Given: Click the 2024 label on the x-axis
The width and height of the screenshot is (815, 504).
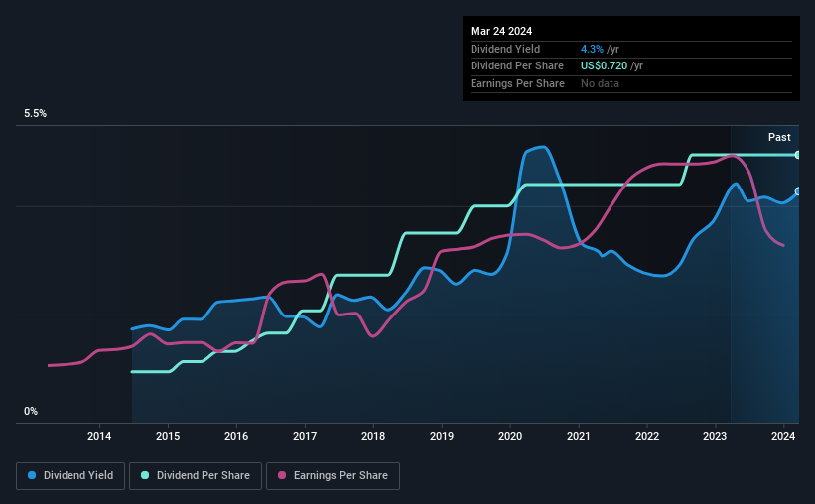Looking at the screenshot, I should (x=783, y=436).
